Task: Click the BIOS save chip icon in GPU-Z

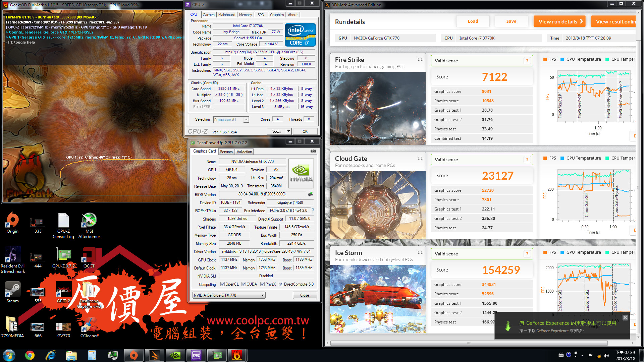Action: click(310, 194)
